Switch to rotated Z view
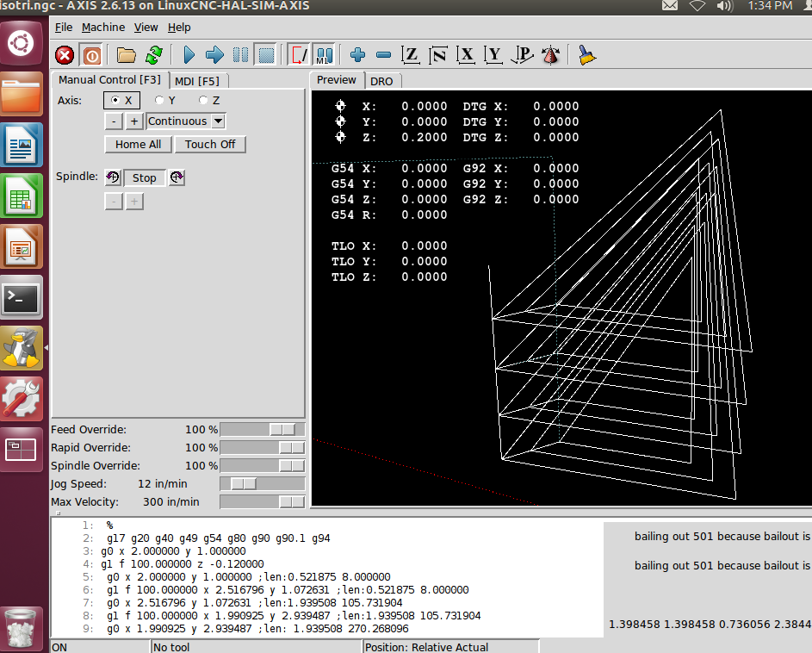This screenshot has height=653, width=812. pyautogui.click(x=438, y=55)
